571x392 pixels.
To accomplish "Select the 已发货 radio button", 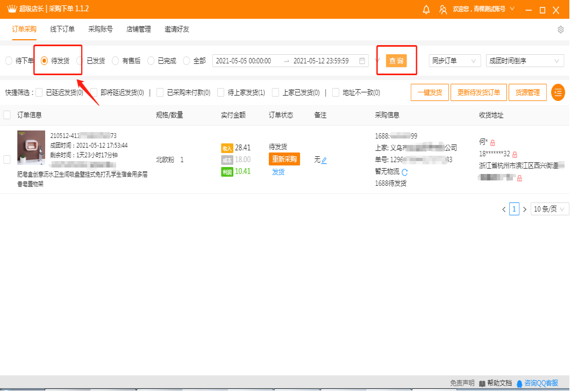I will point(80,61).
